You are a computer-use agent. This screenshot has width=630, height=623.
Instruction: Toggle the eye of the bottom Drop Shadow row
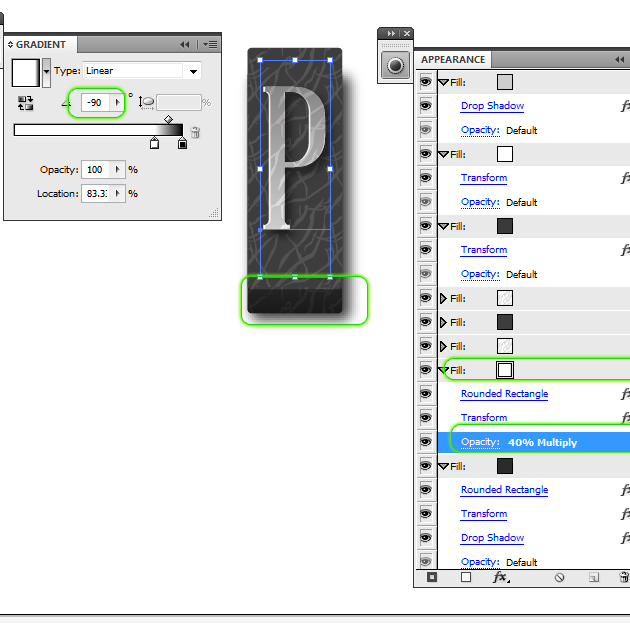(x=426, y=537)
